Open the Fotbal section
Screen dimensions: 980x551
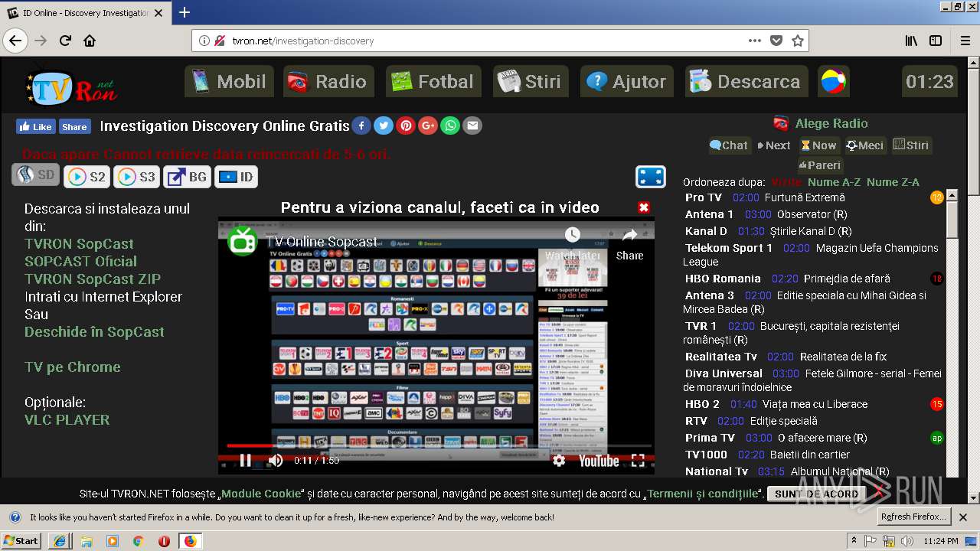point(433,81)
